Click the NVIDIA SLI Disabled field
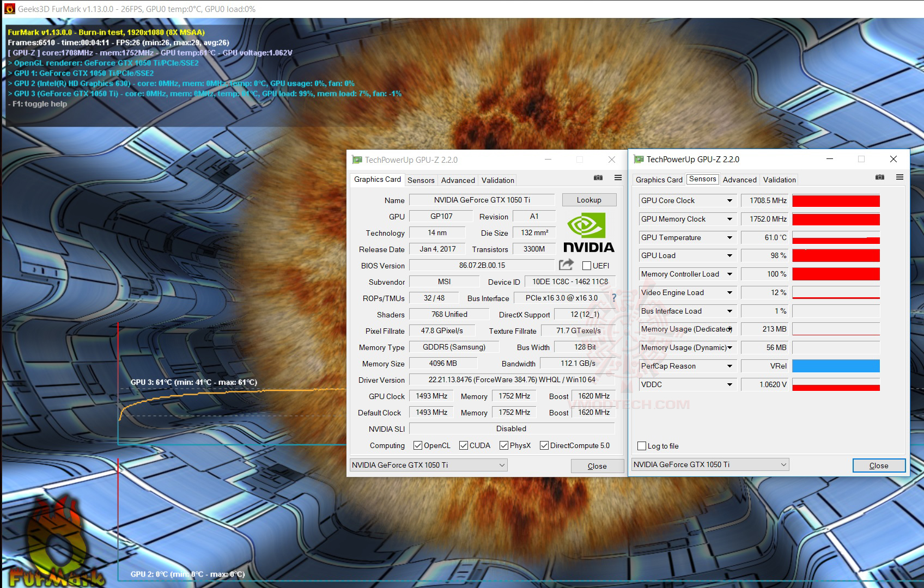 click(512, 428)
